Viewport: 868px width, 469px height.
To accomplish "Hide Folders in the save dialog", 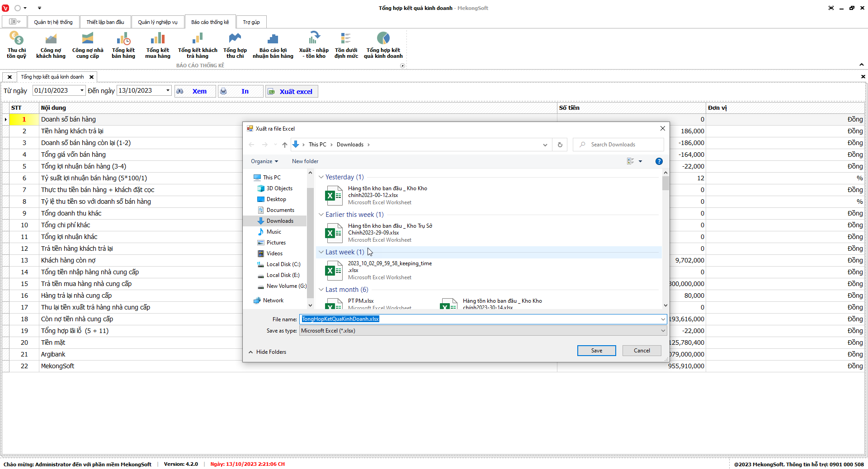I will click(x=267, y=352).
